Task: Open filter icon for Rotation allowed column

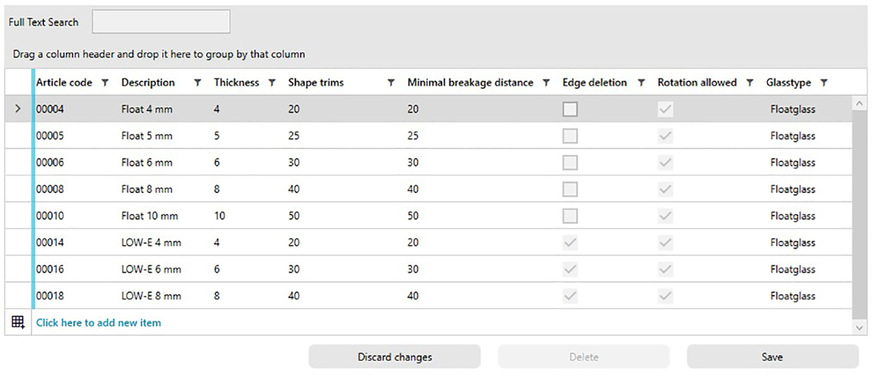Action: (x=750, y=83)
